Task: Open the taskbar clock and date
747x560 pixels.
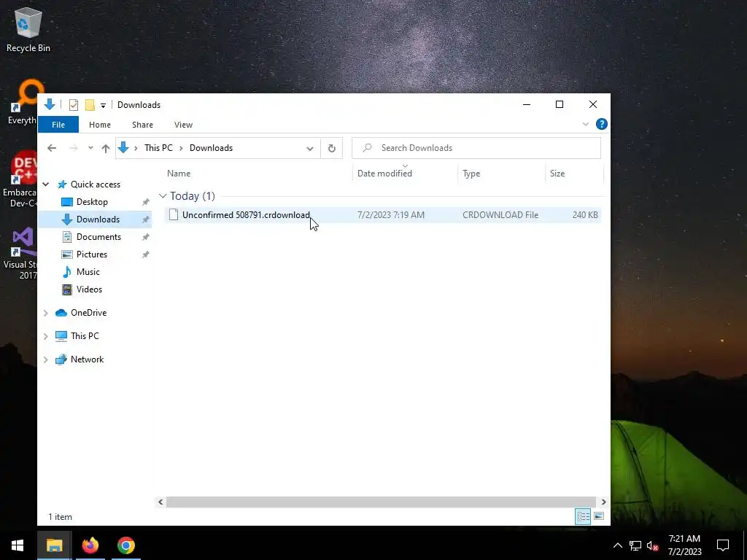Action: point(684,545)
